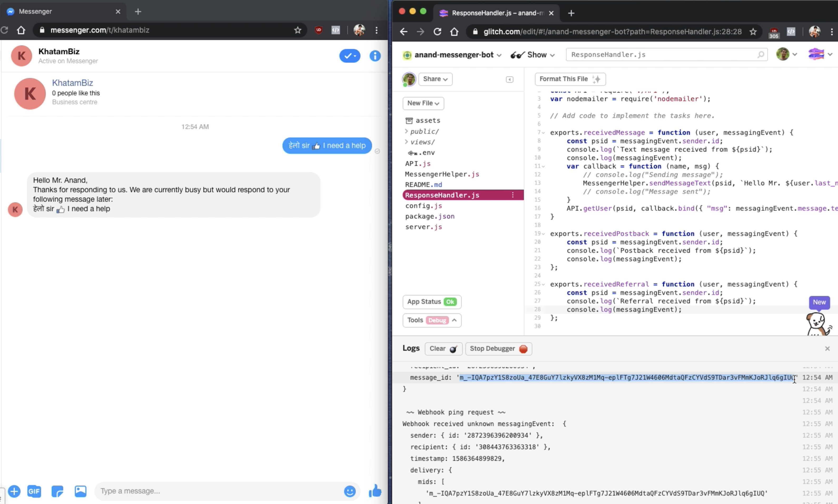838x504 pixels.
Task: Click the GIF icon in Messenger
Action: point(34,491)
